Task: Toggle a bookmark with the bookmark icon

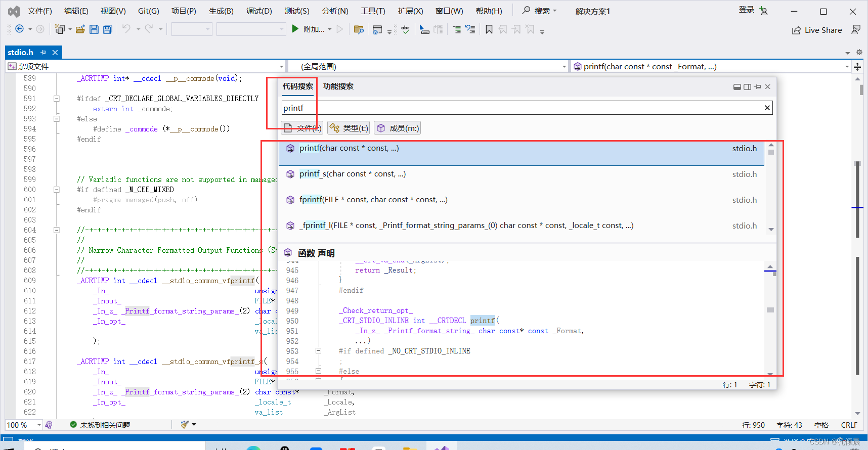Action: (489, 29)
